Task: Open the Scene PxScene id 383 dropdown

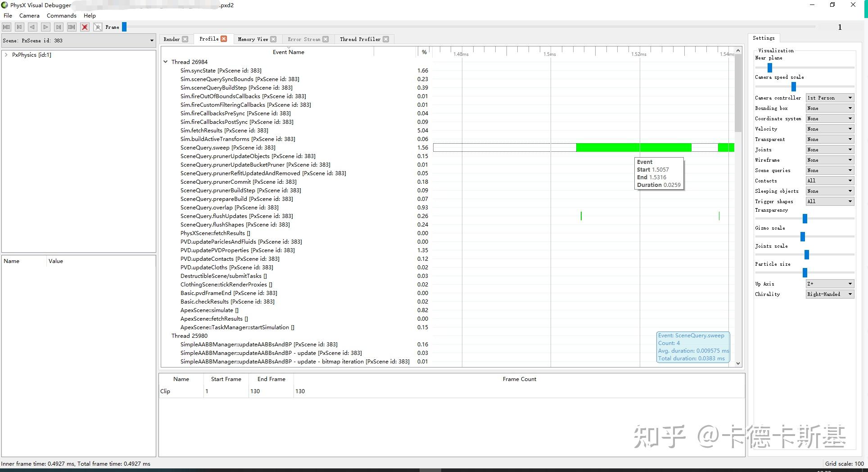Action: 78,41
